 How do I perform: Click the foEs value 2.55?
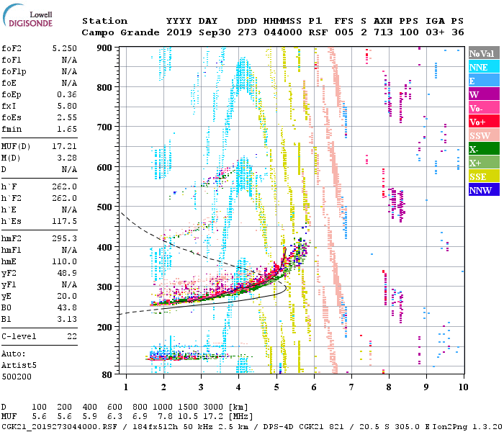pos(67,117)
